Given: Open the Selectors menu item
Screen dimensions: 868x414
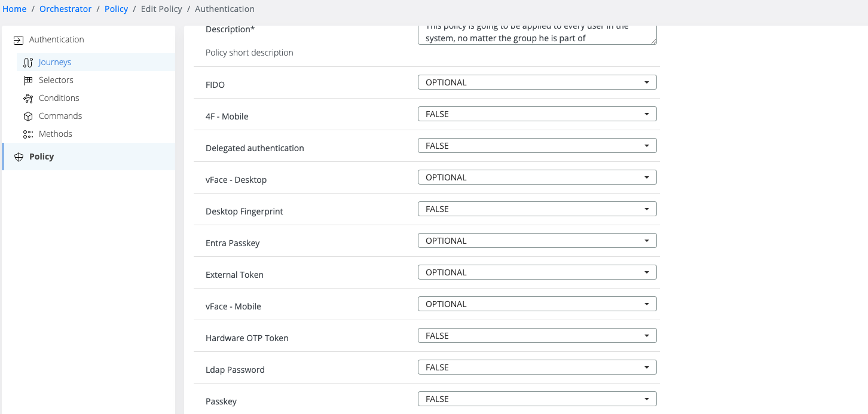Looking at the screenshot, I should (56, 80).
